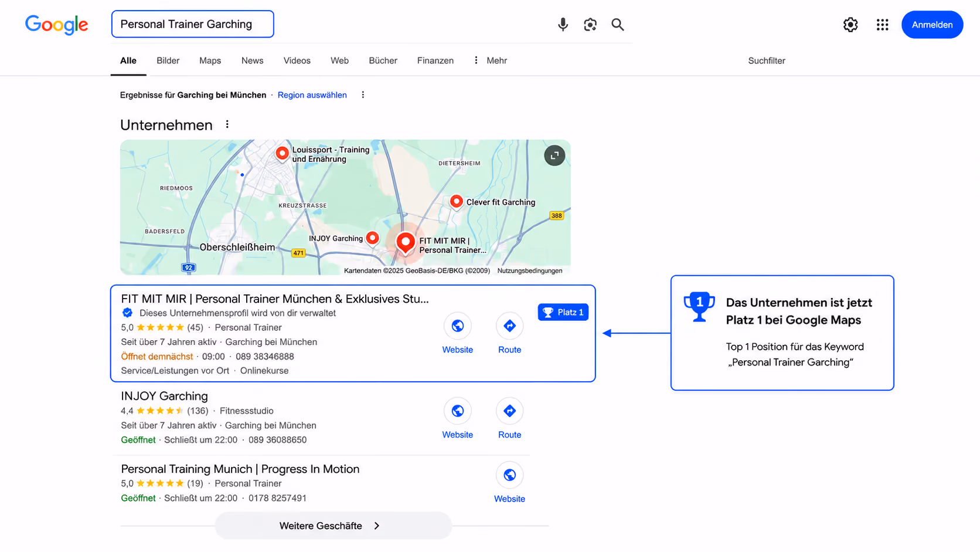980x552 pixels.
Task: Open options menu beside Unternehmen heading
Action: [x=227, y=124]
